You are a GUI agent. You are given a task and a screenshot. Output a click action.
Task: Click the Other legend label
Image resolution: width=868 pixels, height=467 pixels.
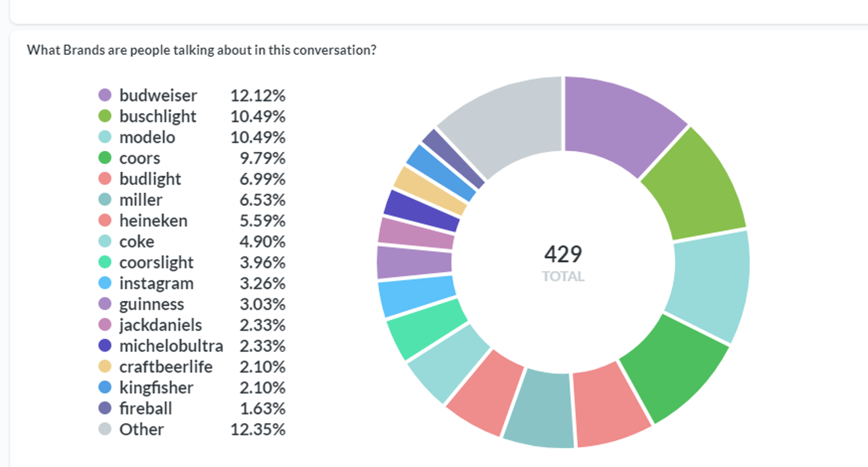click(x=141, y=429)
